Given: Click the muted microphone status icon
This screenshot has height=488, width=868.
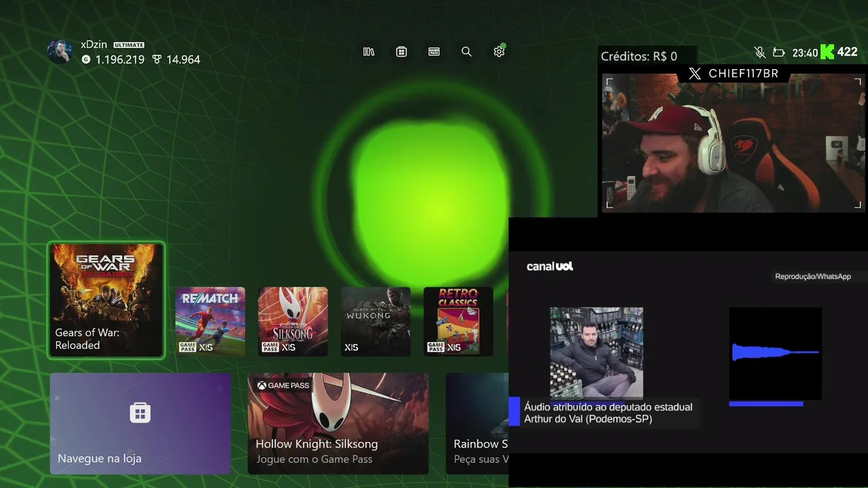Looking at the screenshot, I should [x=760, y=52].
